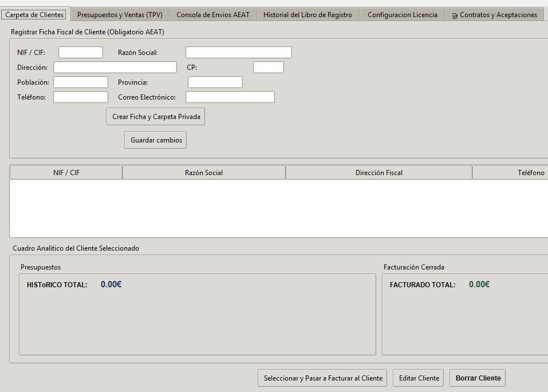The width and height of the screenshot is (548, 392).
Task: Go to Historial del Libro de Registro tab
Action: click(x=307, y=15)
